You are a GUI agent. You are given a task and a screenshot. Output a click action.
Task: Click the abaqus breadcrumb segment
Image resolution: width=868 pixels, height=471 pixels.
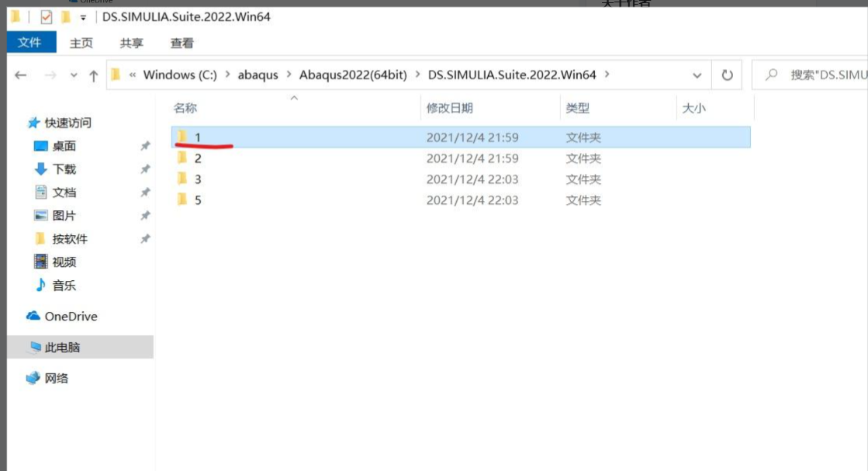coord(258,74)
